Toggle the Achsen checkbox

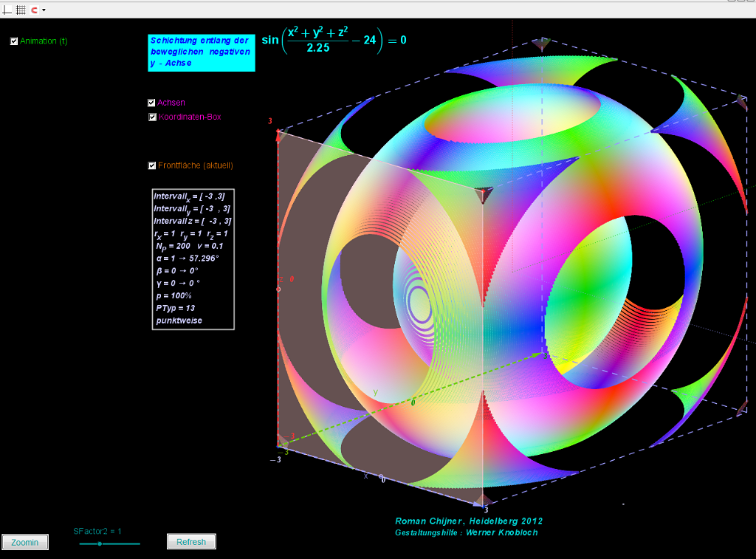151,103
